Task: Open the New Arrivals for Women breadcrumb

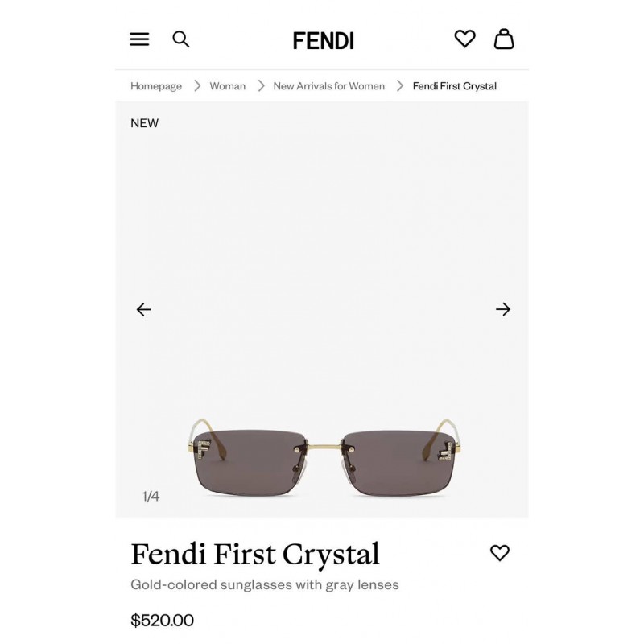Action: click(329, 86)
